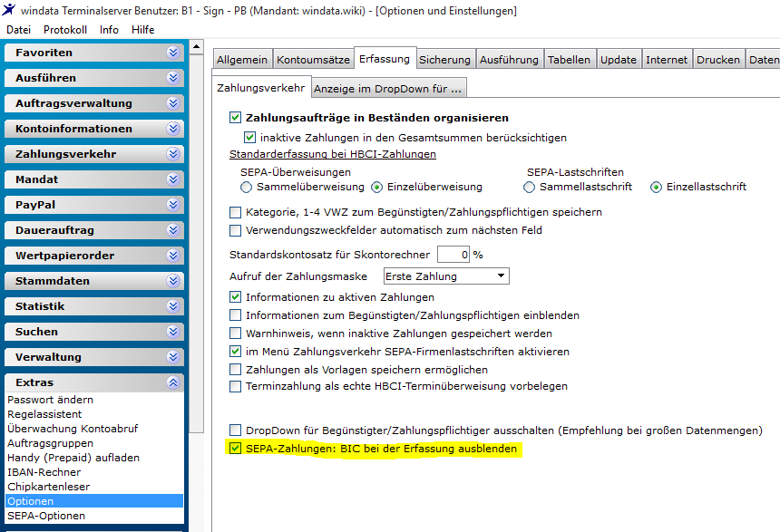Screen dimensions: 780x532
Task: Click the windata application logo icon
Action: [x=9, y=9]
